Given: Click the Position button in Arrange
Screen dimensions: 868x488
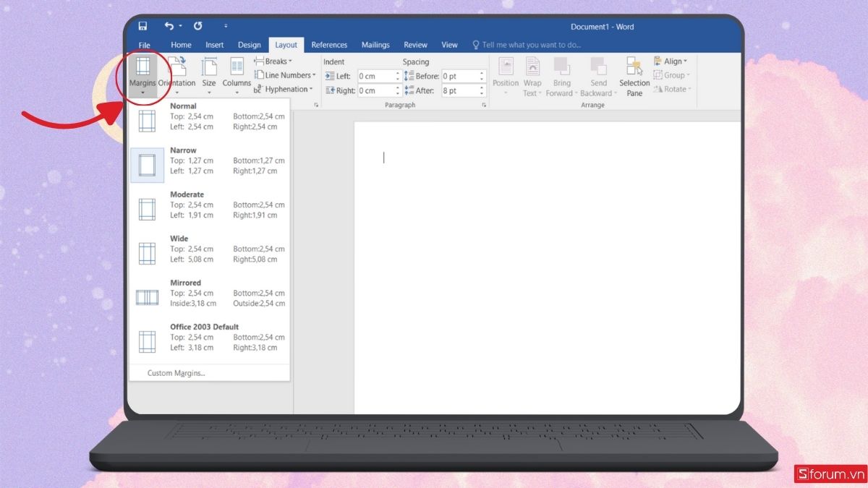Looking at the screenshot, I should [x=506, y=77].
